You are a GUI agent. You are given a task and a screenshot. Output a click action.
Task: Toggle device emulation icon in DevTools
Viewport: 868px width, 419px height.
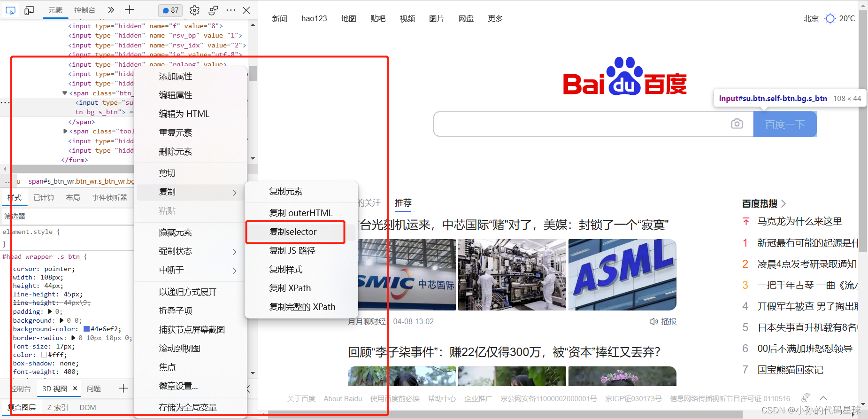tap(29, 10)
